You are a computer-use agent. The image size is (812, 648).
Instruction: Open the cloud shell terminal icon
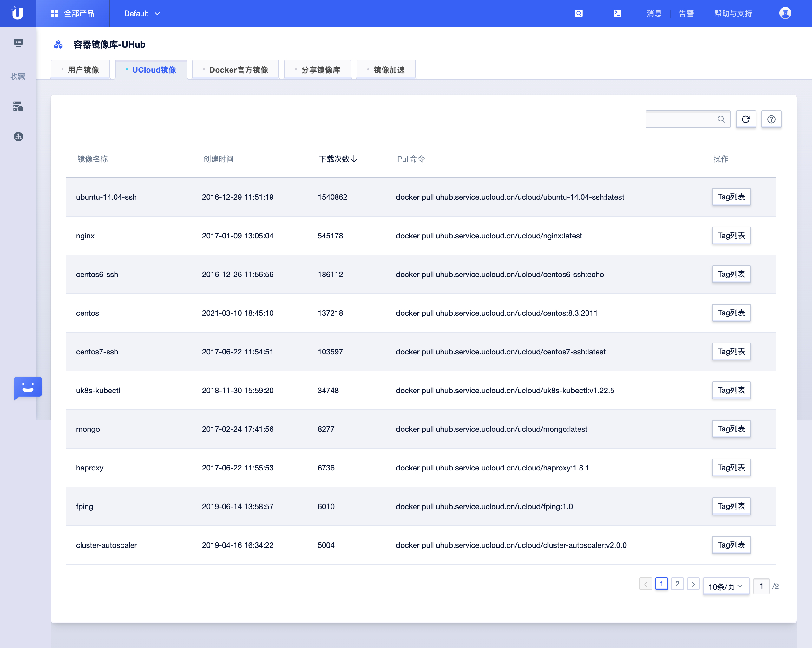coord(617,14)
